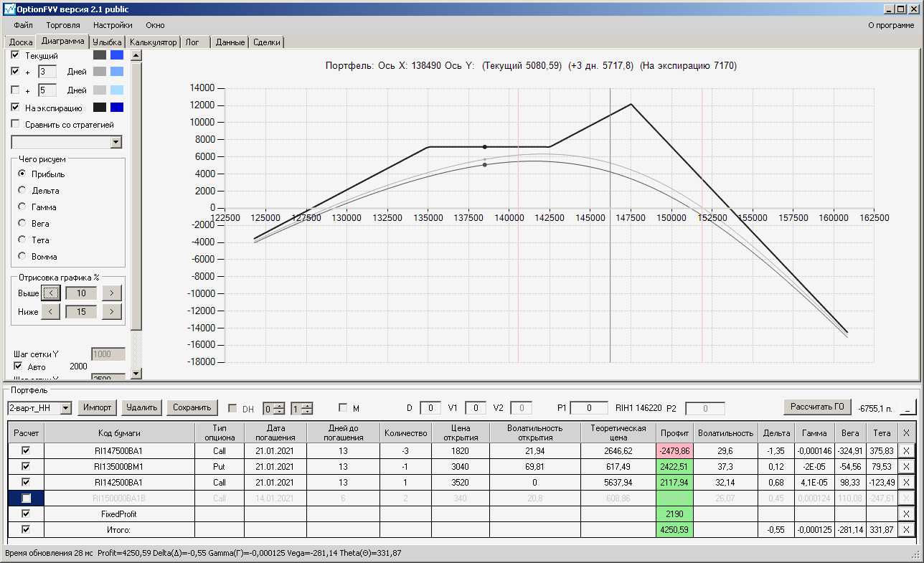Click the days field showing 3
Screen dimensions: 924x563
(x=47, y=72)
